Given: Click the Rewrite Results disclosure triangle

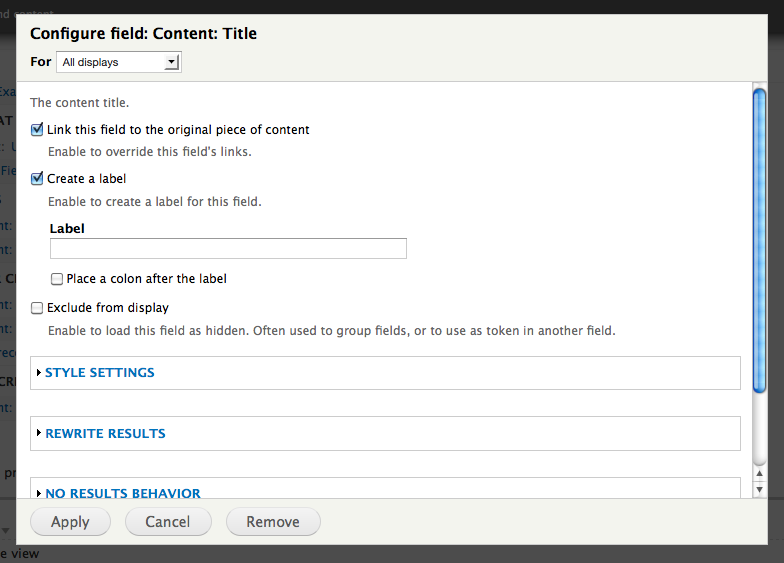Looking at the screenshot, I should (x=39, y=434).
